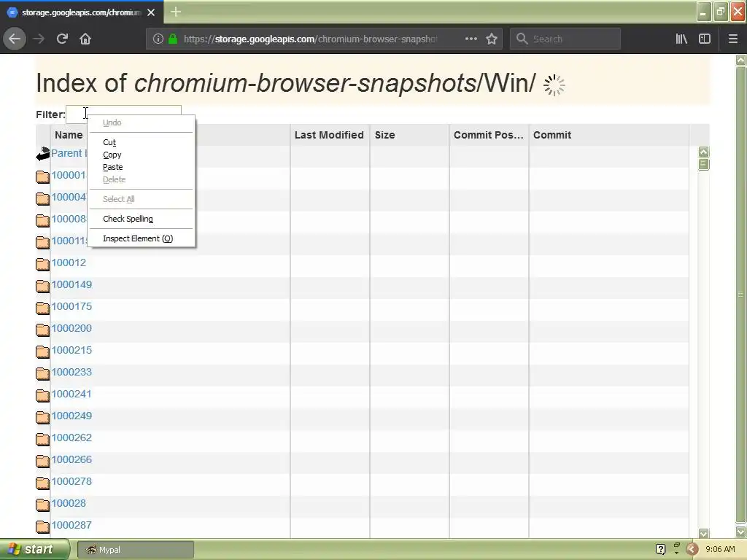Open the 1000149 folder link
Image resolution: width=747 pixels, height=560 pixels.
(71, 285)
